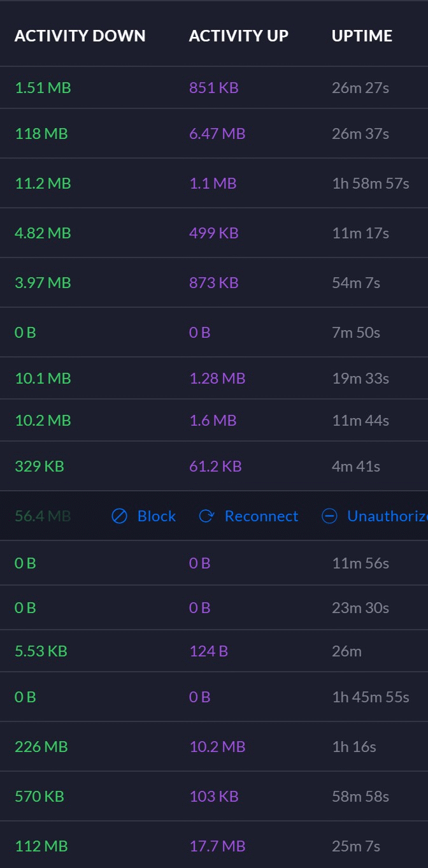Sort by Activity Down column
Screen dimensions: 428x868
pyautogui.click(x=80, y=36)
